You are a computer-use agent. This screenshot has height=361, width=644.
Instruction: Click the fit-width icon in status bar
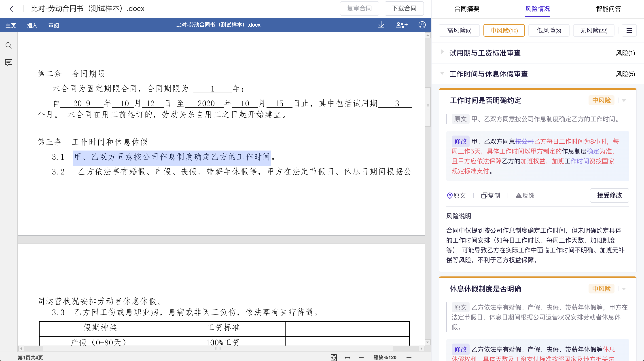point(347,357)
